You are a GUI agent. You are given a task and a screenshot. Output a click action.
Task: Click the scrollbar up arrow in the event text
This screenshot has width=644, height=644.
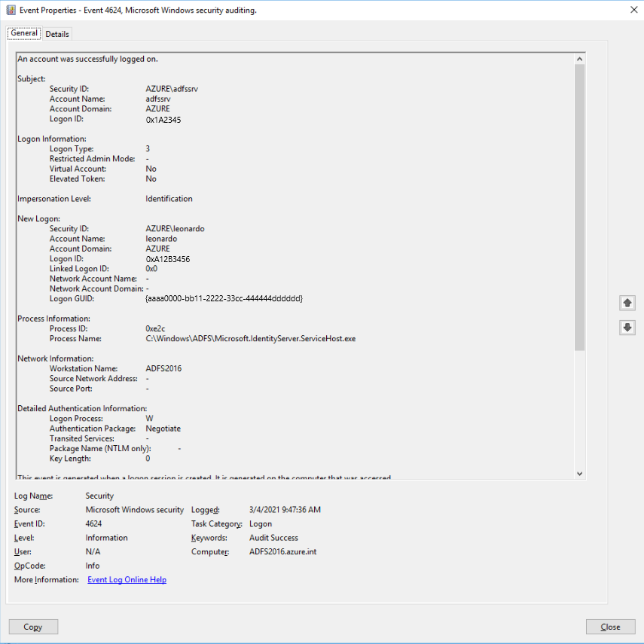tap(580, 57)
